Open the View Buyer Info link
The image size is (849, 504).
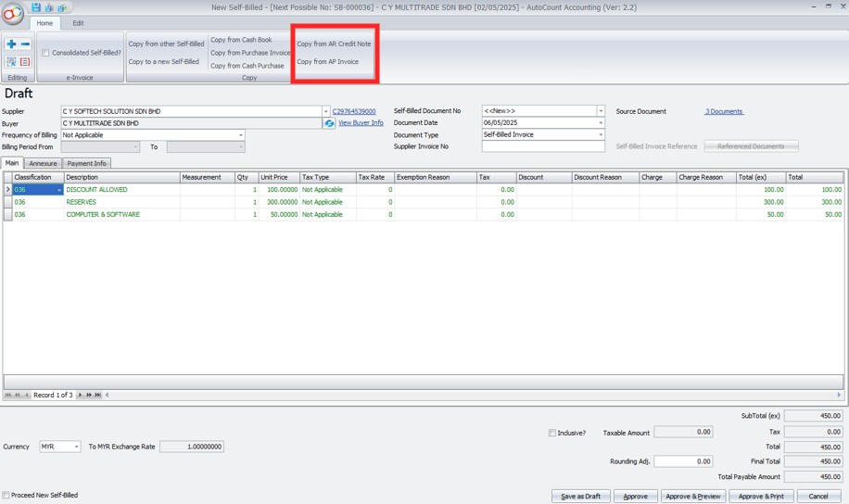pos(361,123)
